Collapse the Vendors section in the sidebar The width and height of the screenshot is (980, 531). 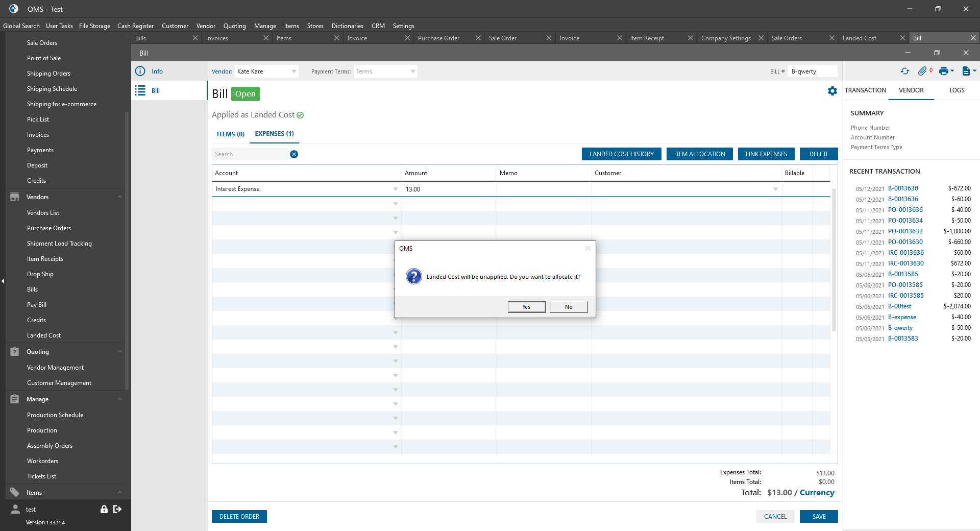119,197
